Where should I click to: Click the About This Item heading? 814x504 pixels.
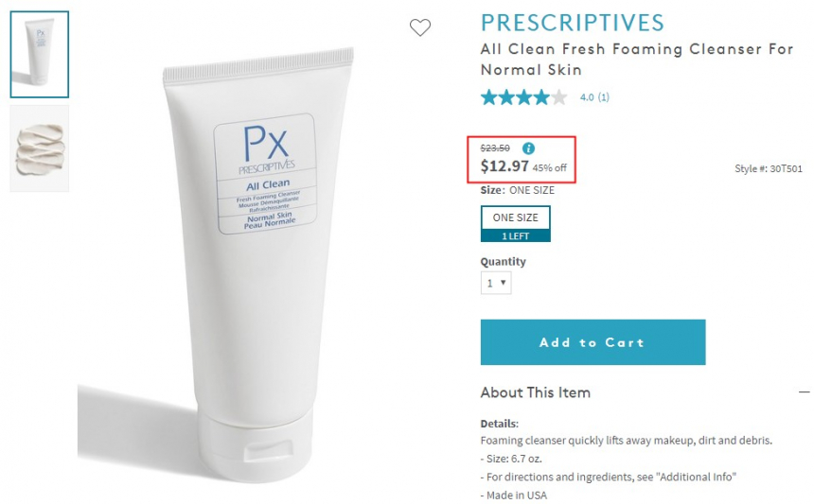click(535, 392)
